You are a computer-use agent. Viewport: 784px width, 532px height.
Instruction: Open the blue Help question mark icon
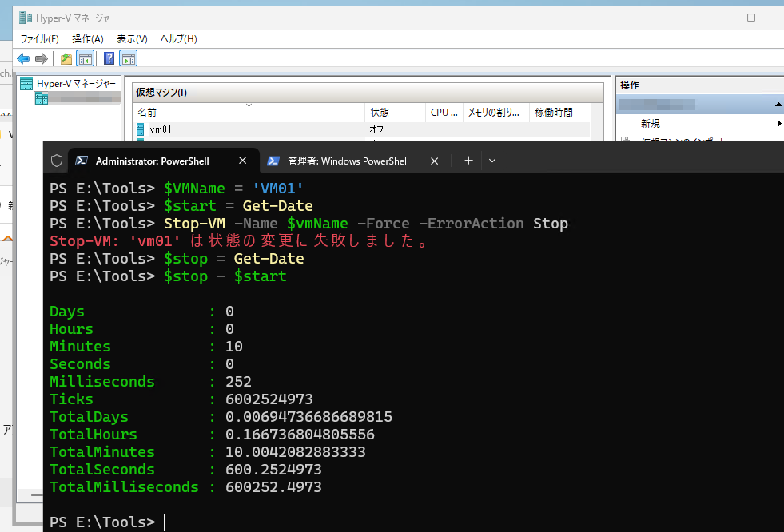coord(109,58)
